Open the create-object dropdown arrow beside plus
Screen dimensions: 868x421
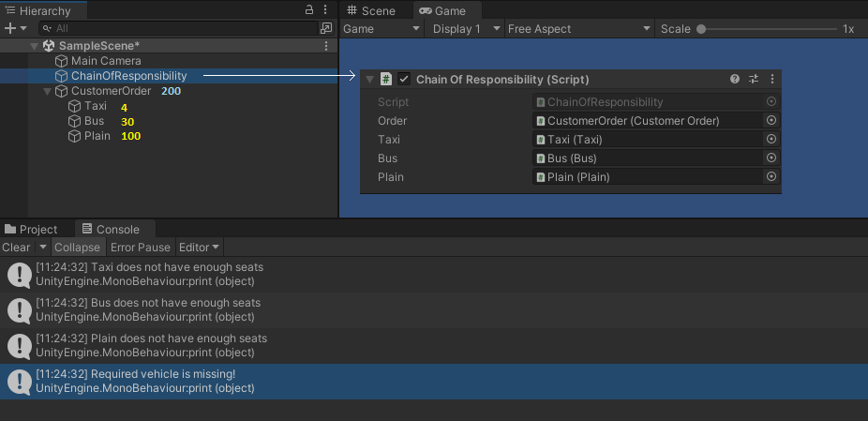coord(23,28)
